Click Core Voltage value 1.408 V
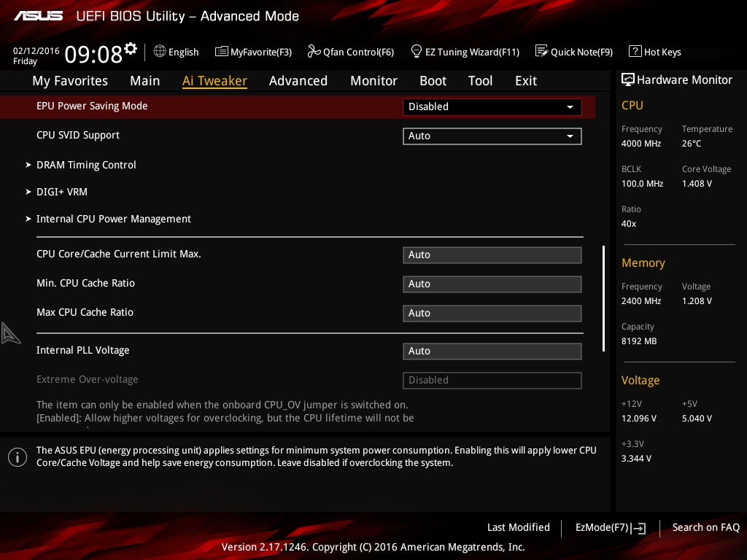The image size is (747, 560). pyautogui.click(x=697, y=183)
